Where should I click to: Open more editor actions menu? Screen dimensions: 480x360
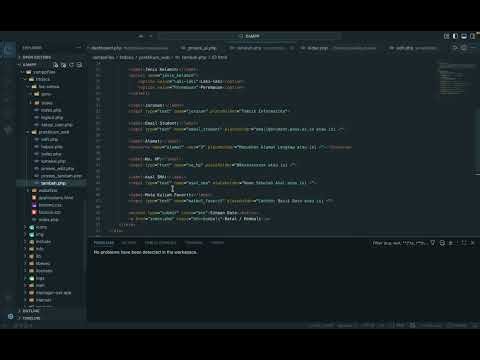click(473, 48)
